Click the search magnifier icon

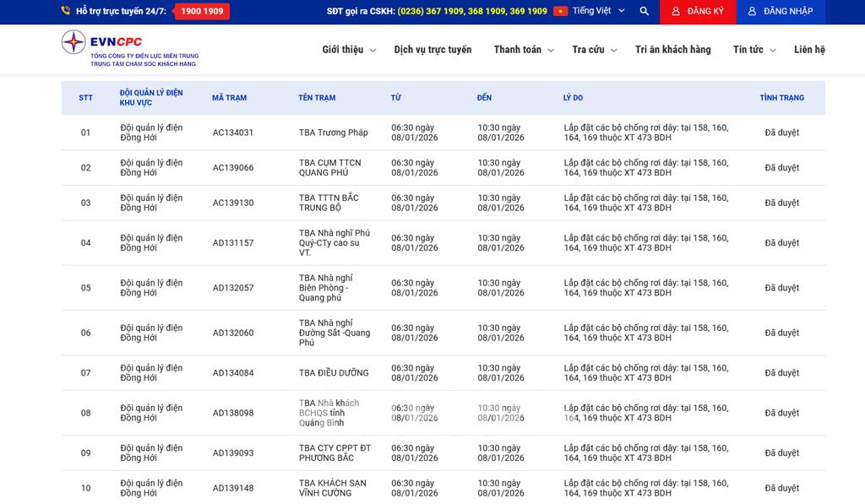pos(645,11)
